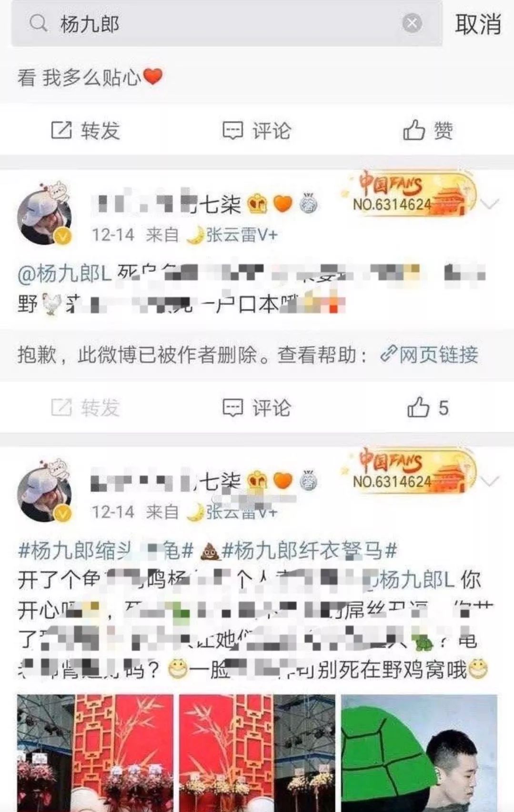Open the first post's user avatar
The width and height of the screenshot is (514, 812).
[x=44, y=213]
